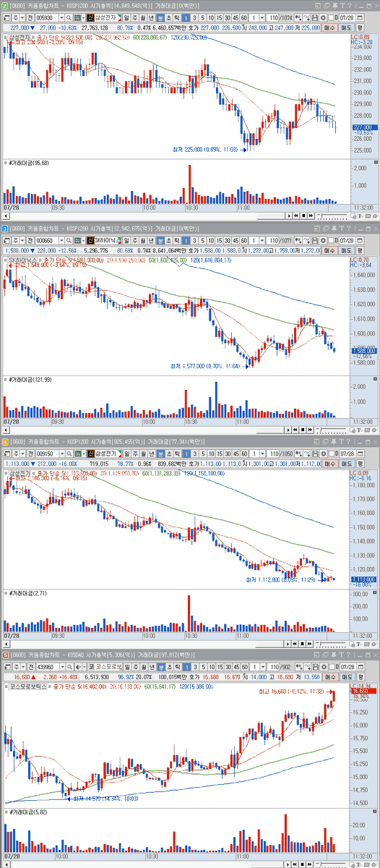Screen dimensions: 380x868
Task: Click pin icon in SK하이닉스 window title bar
Action: [334, 229]
